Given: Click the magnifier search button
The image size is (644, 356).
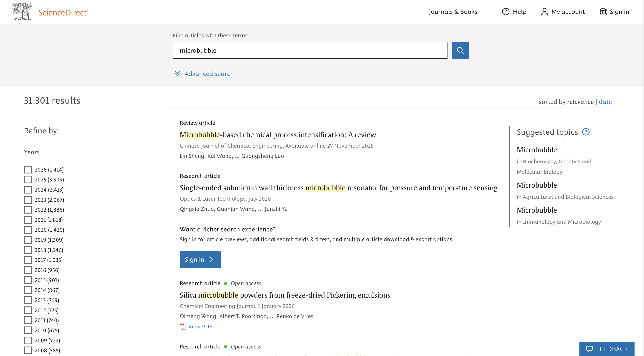Looking at the screenshot, I should 460,50.
